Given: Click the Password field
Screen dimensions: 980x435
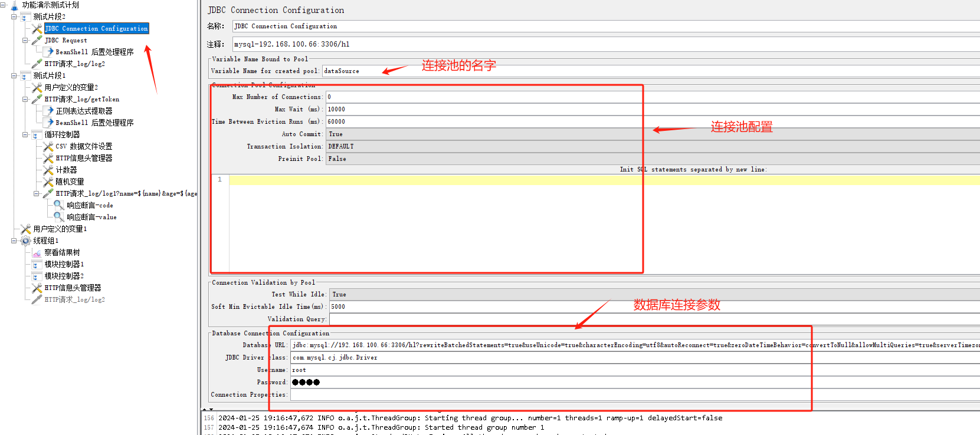Looking at the screenshot, I should (x=635, y=382).
